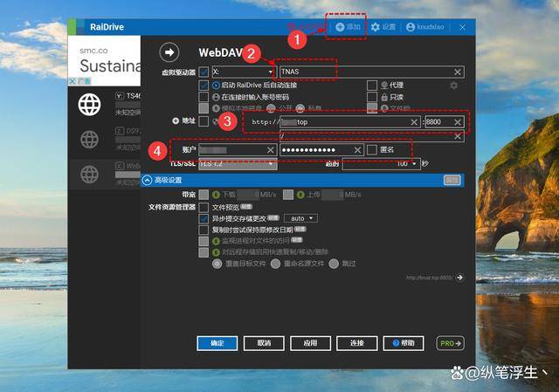Image resolution: width=559 pixels, height=392 pixels.
Task: Enable the 匿名 anonymous checkbox
Action: point(372,149)
